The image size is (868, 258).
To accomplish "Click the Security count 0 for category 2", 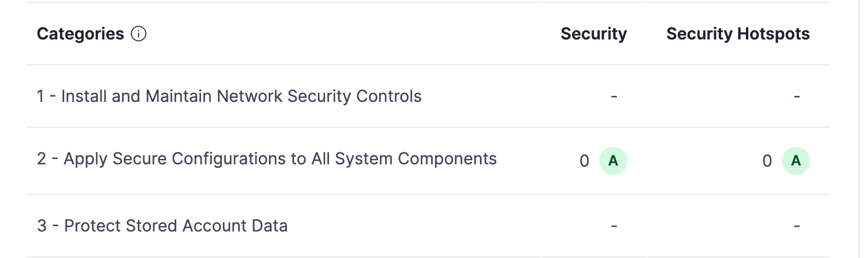I will tap(584, 161).
